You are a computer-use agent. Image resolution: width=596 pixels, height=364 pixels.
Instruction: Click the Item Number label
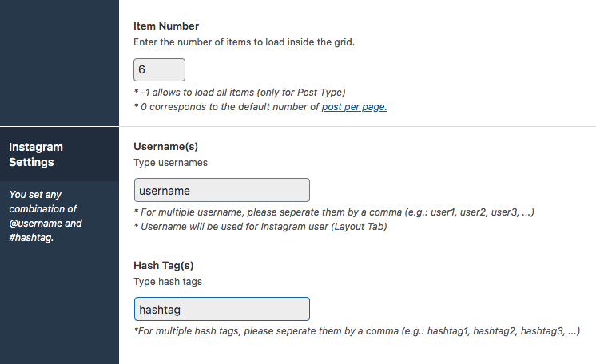click(x=166, y=26)
